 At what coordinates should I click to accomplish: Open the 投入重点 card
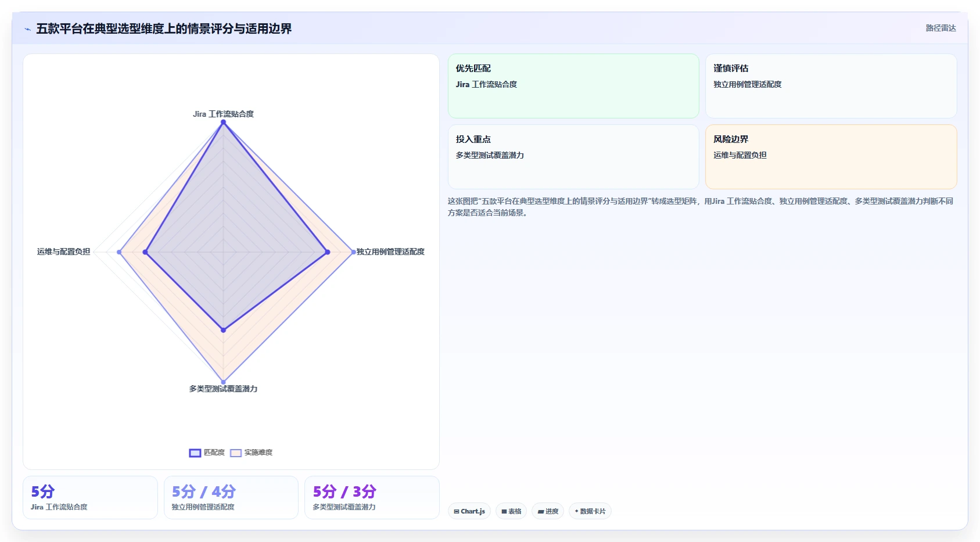[x=573, y=157]
